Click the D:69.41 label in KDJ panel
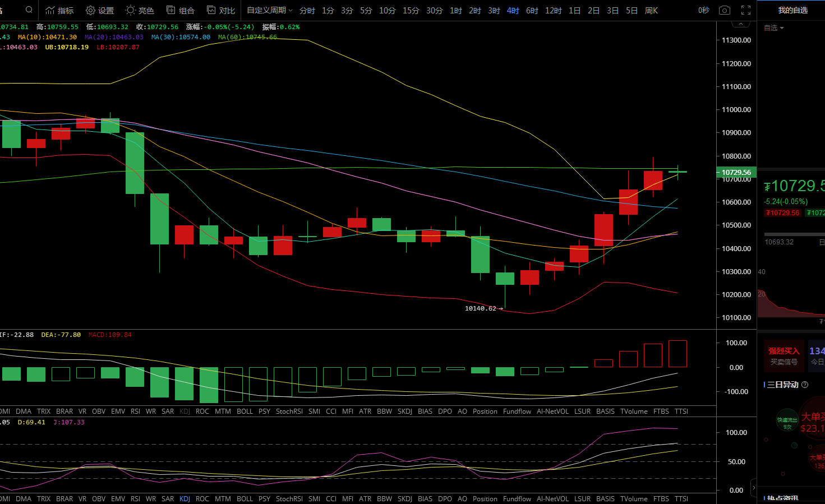Image resolution: width=825 pixels, height=504 pixels. (x=31, y=422)
